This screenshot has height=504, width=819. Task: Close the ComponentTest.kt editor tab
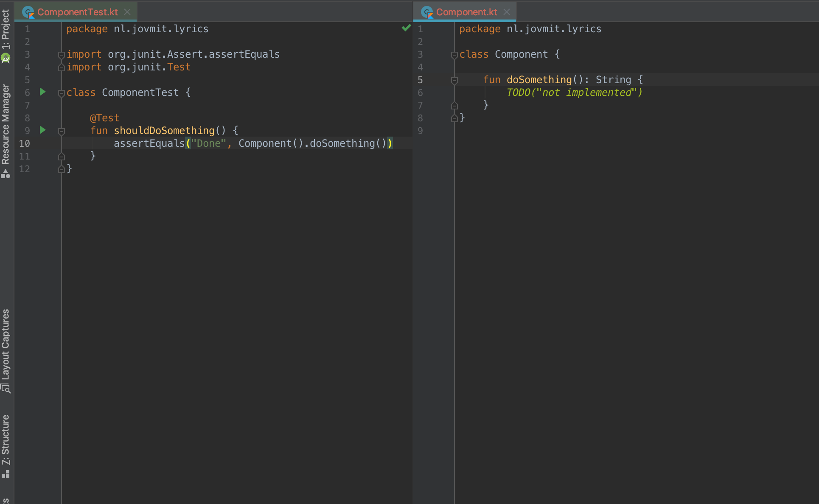pyautogui.click(x=127, y=12)
